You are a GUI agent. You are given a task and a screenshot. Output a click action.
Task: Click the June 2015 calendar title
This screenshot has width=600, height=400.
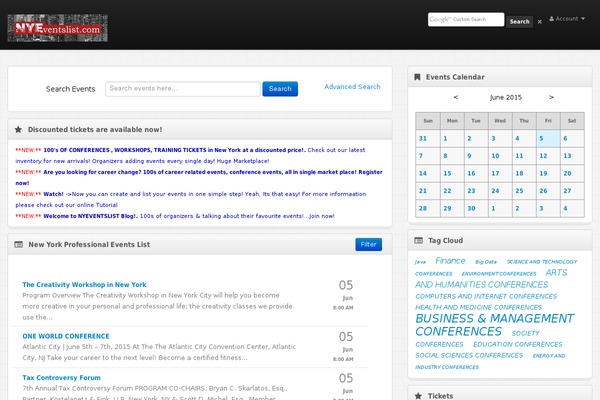pyautogui.click(x=505, y=97)
